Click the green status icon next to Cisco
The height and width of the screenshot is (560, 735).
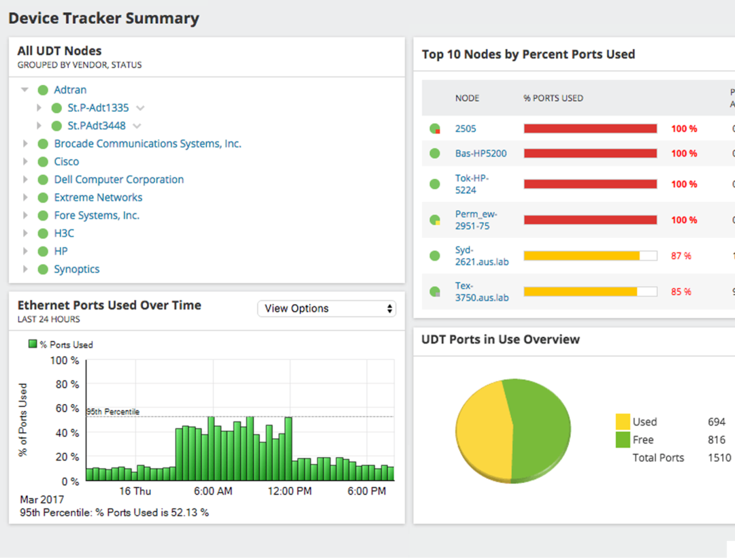click(x=43, y=162)
